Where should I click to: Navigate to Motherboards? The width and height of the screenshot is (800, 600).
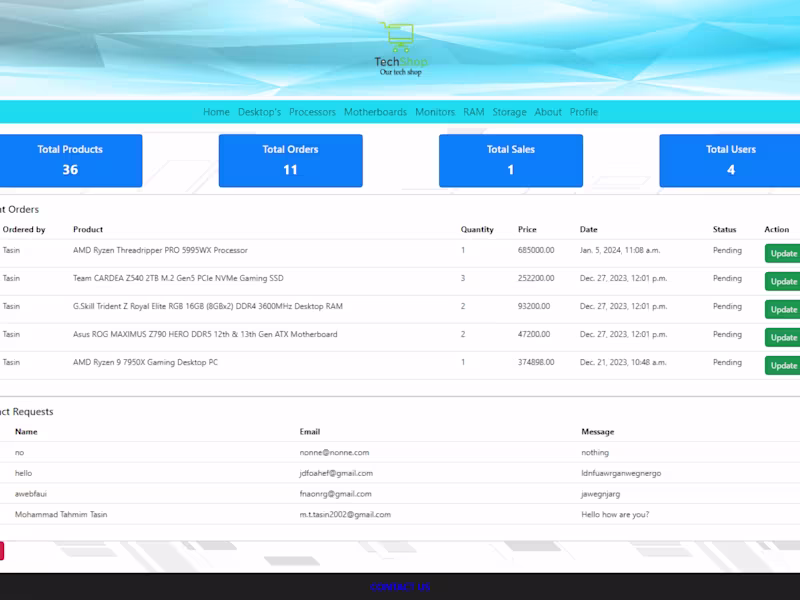tap(376, 112)
